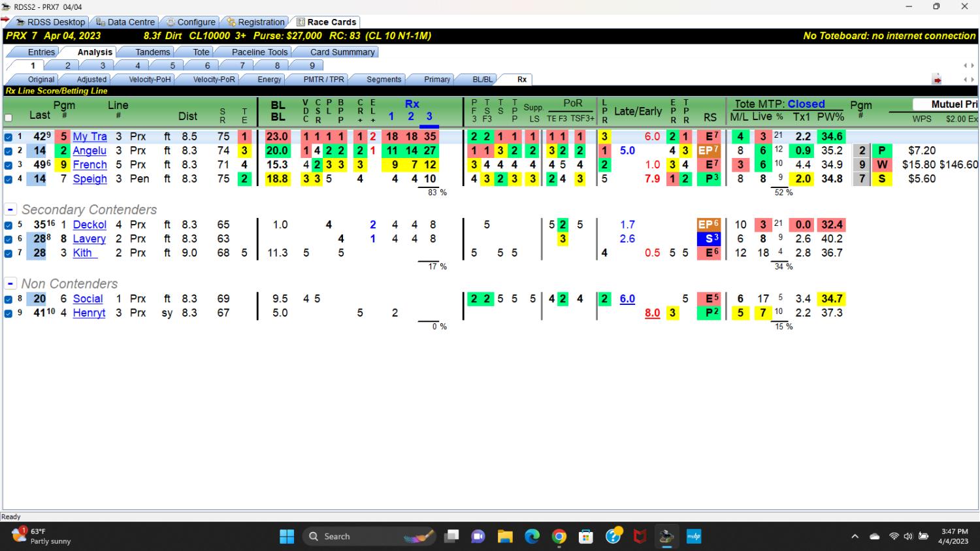
Task: Open McAfee icon in taskbar
Action: coord(640,537)
